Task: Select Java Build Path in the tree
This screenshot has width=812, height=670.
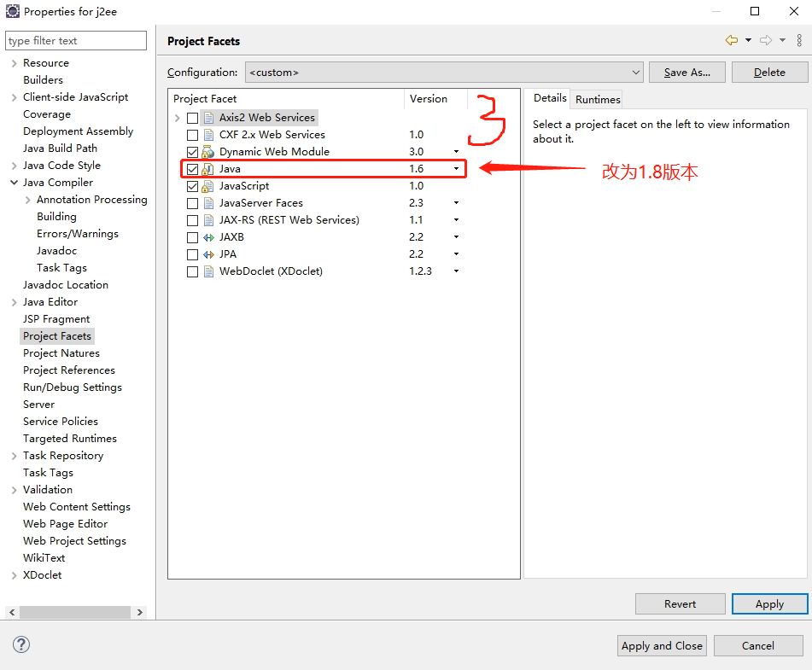Action: click(60, 149)
